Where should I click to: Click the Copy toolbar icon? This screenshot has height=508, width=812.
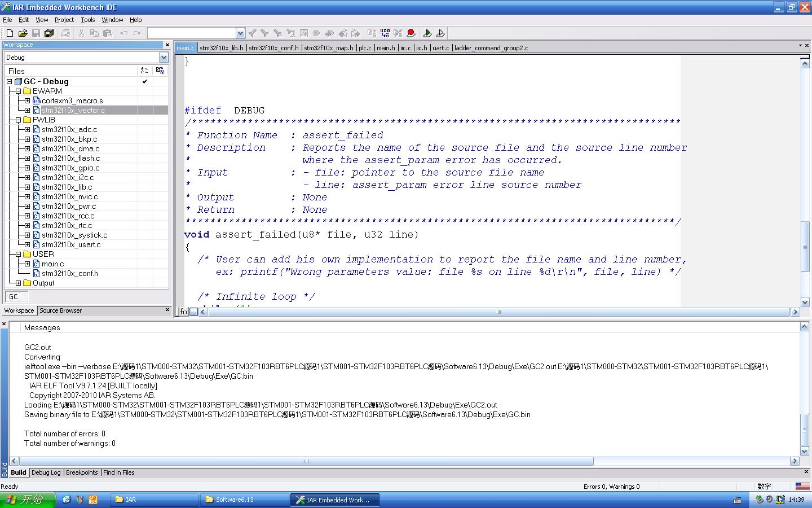[94, 33]
